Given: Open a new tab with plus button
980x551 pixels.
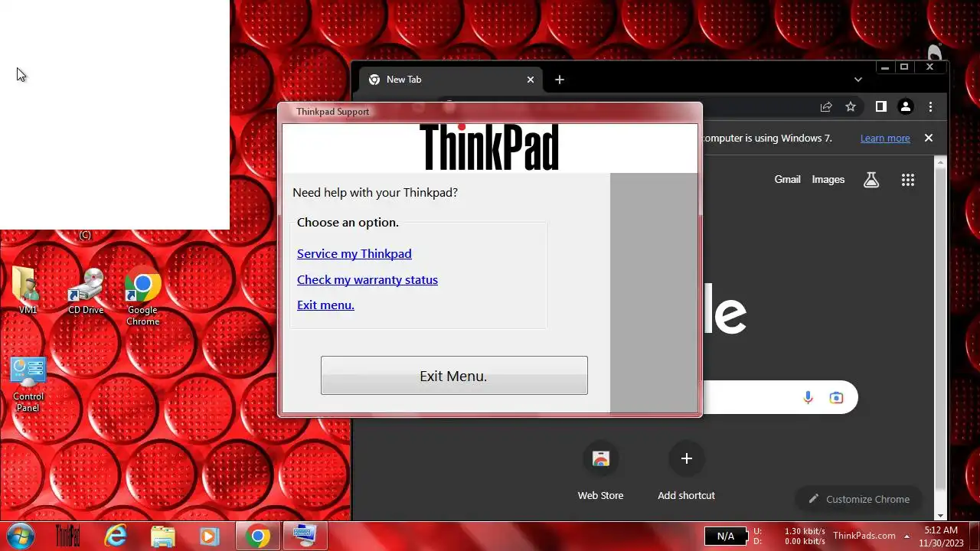Looking at the screenshot, I should pos(560,80).
